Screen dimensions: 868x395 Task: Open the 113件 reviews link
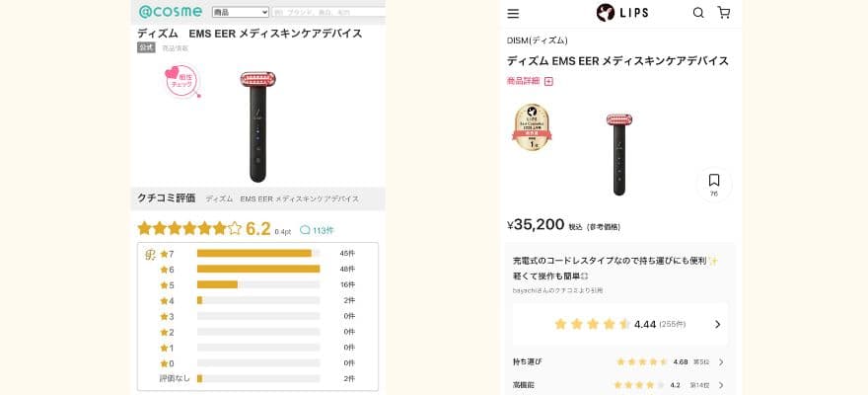(x=317, y=230)
